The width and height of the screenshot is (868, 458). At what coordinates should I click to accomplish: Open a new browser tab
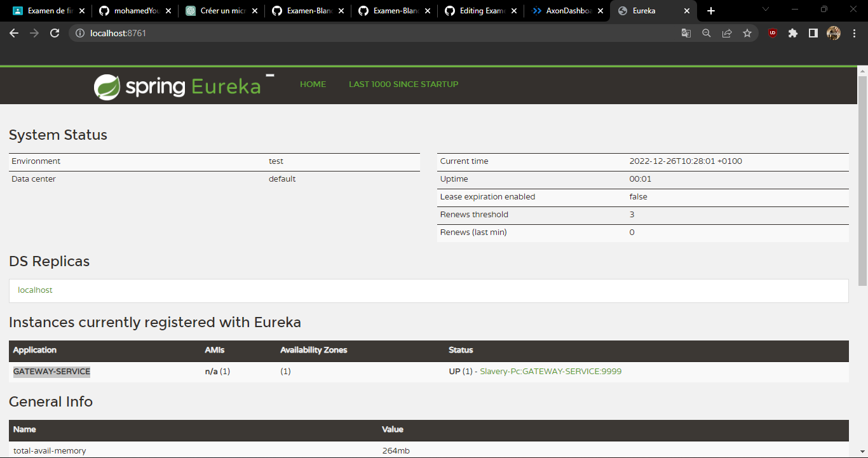pos(710,11)
